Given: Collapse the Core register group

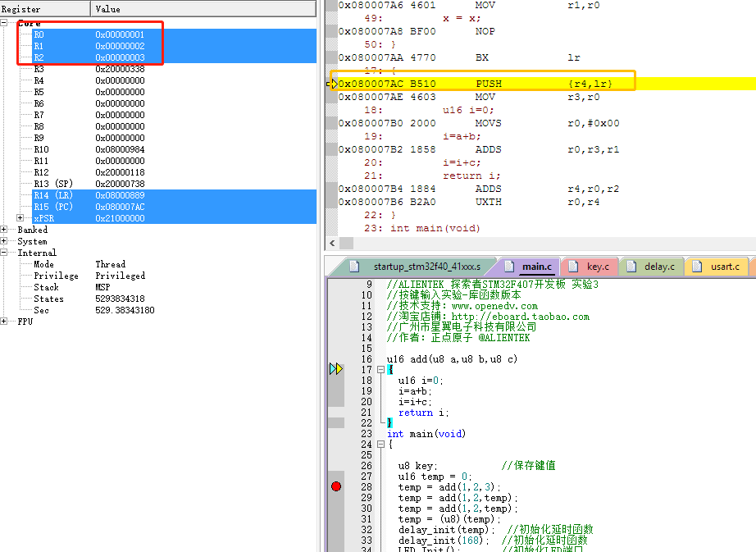Looking at the screenshot, I should [4, 23].
